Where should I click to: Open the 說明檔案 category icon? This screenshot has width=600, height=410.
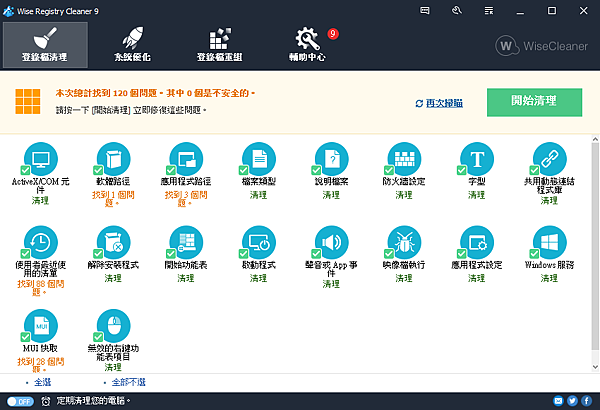tap(332, 159)
